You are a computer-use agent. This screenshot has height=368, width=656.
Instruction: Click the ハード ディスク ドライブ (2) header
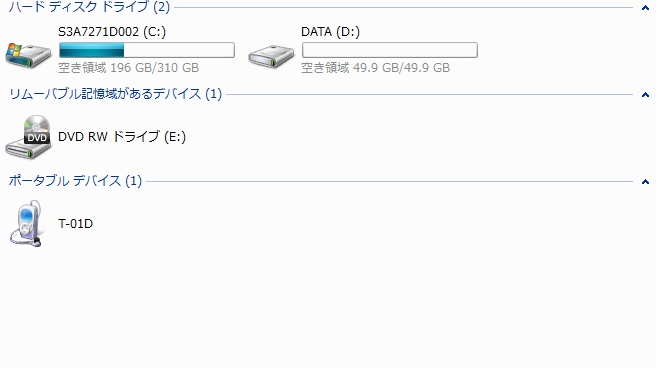coord(89,7)
